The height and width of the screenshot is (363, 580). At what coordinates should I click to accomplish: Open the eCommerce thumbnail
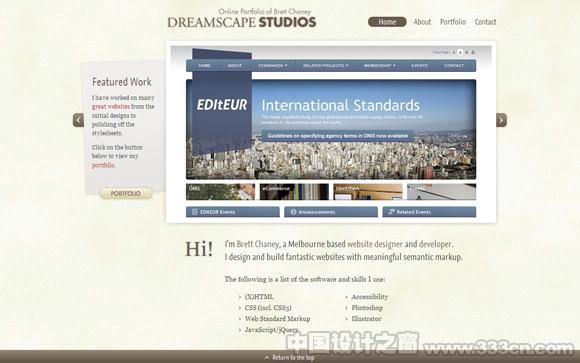click(294, 192)
